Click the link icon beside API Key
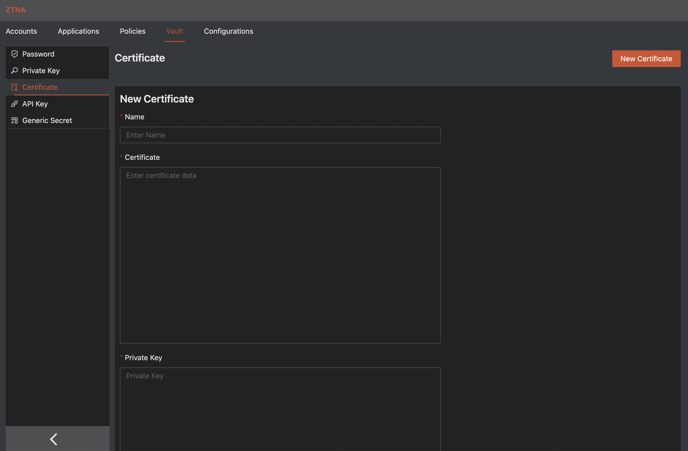 [14, 104]
